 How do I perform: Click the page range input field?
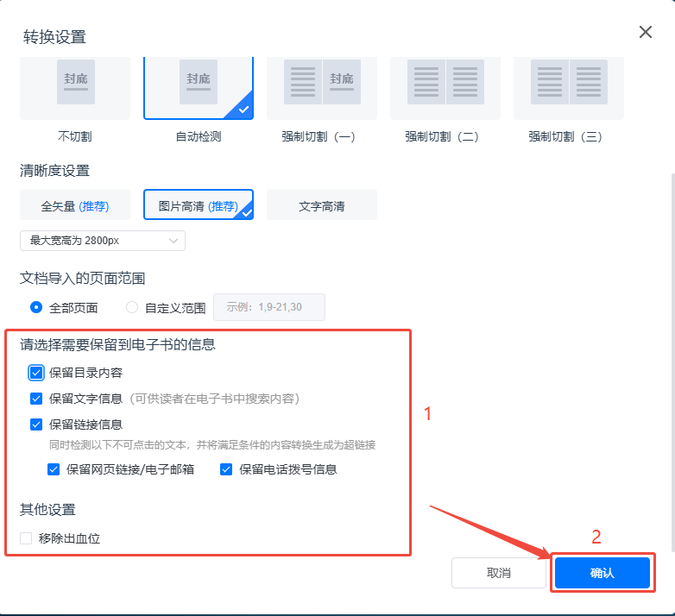pyautogui.click(x=269, y=307)
